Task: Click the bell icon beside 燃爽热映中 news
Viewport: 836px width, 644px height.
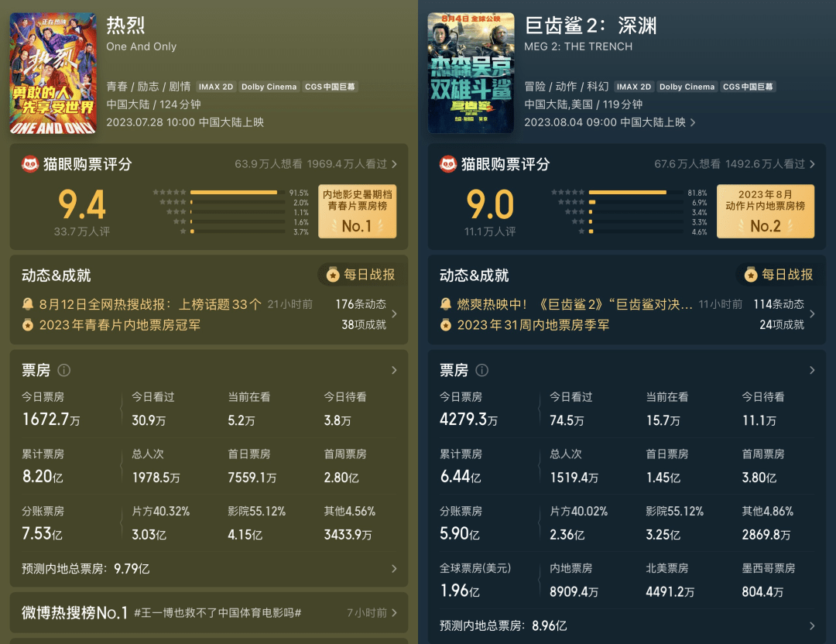Action: pos(446,304)
